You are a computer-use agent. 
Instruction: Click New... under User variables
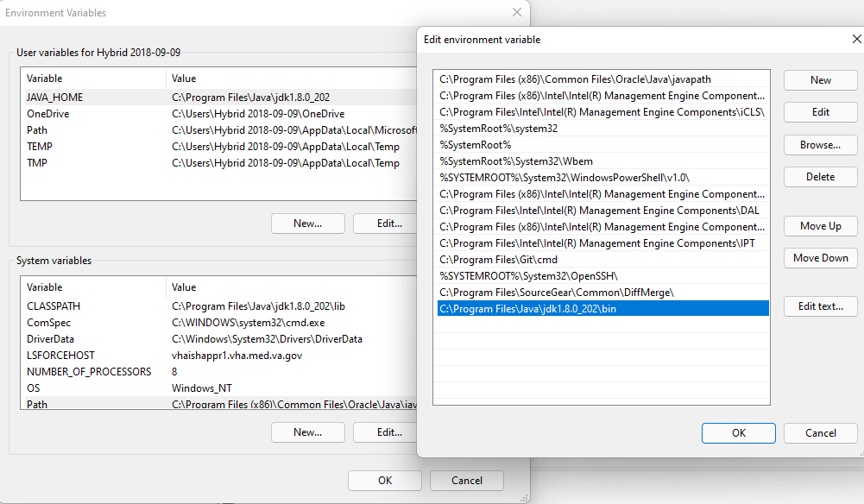click(x=307, y=224)
